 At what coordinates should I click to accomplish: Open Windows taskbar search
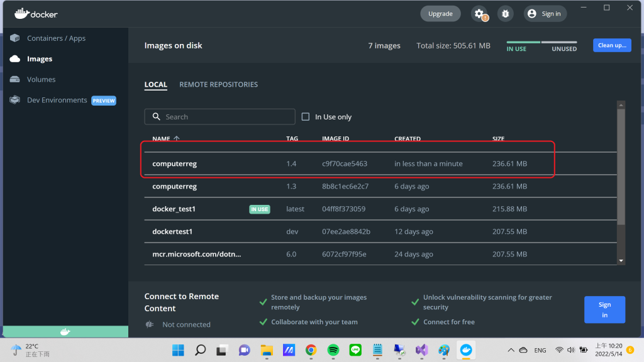[x=200, y=350]
